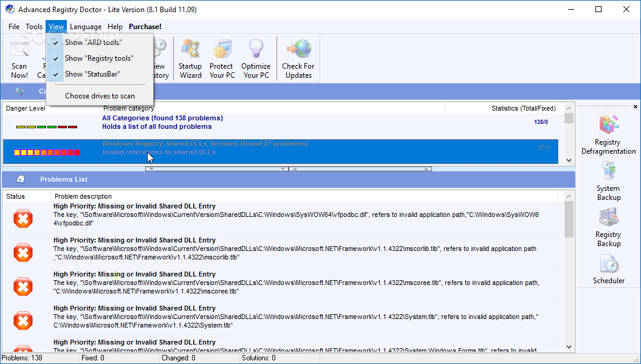Image resolution: width=641 pixels, height=364 pixels.
Task: Open the Tools menu
Action: pos(34,27)
